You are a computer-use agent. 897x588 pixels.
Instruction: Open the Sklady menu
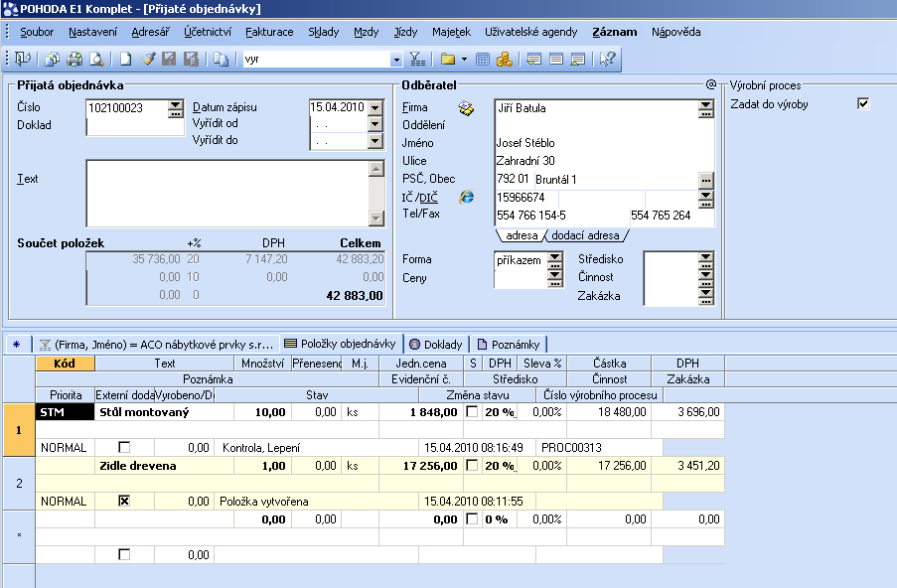(323, 32)
